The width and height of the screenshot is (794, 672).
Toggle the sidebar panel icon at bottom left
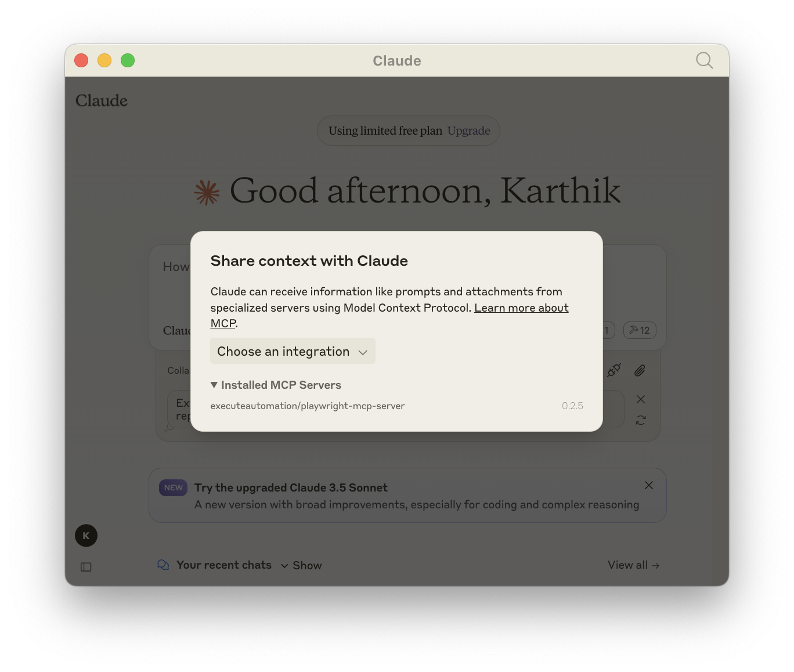86,567
